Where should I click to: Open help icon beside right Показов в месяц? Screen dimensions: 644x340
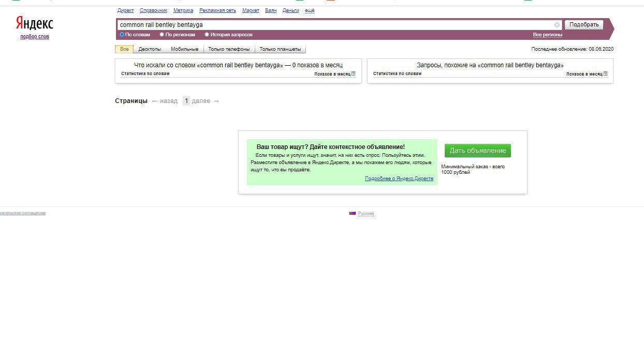tap(605, 74)
